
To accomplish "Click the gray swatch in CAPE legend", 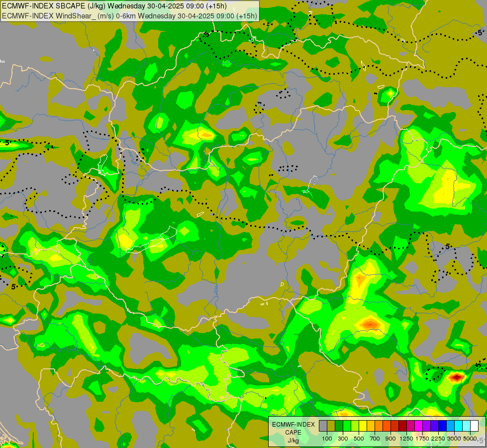I will (323, 426).
